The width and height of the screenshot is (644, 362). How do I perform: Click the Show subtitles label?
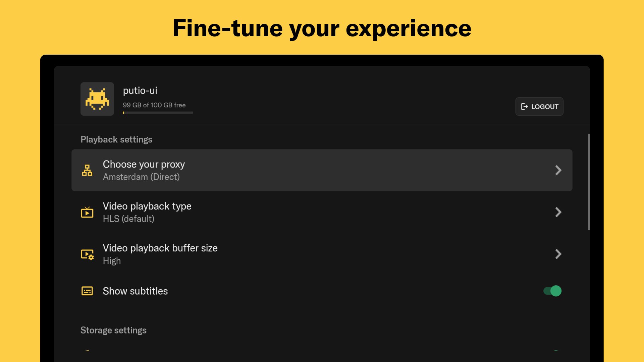[x=135, y=291]
